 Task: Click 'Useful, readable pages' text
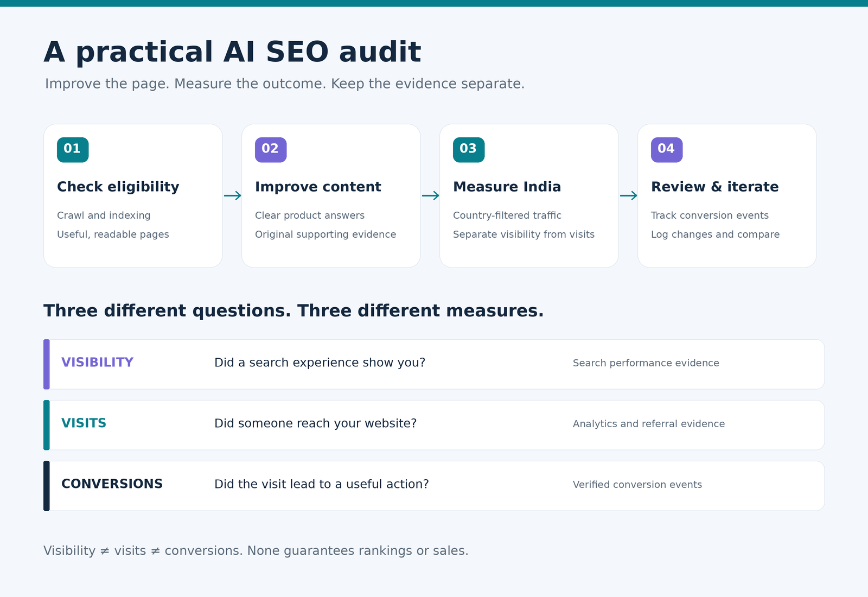(113, 234)
